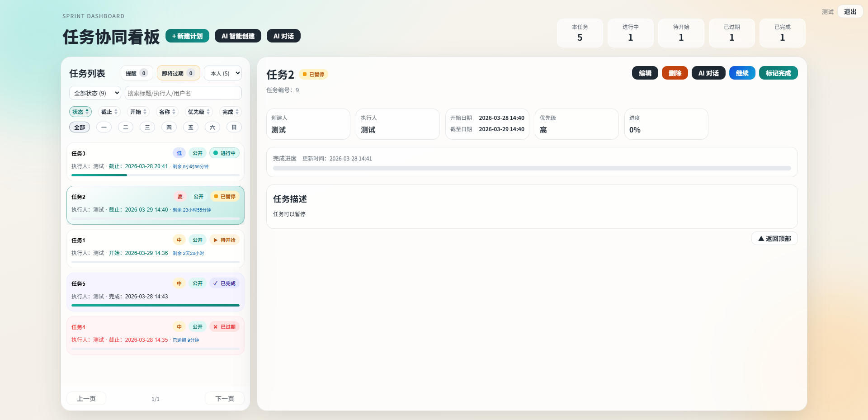The height and width of the screenshot is (420, 868).
Task: Open the 即将过期 filter
Action: (178, 73)
